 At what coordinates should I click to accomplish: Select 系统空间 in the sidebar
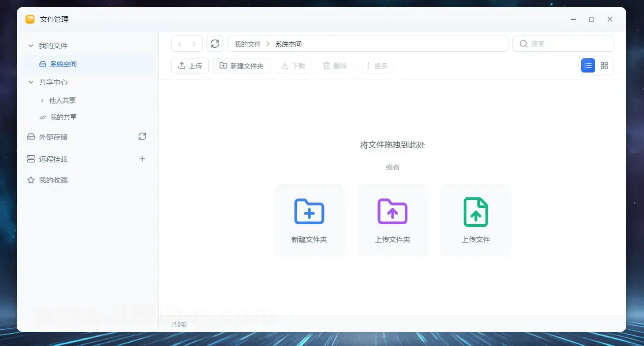[x=63, y=64]
